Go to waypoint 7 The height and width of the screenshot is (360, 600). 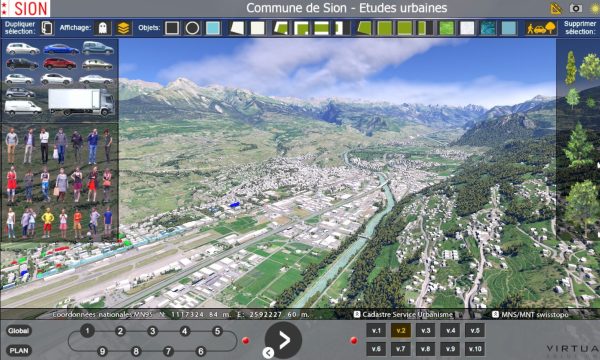(168, 351)
